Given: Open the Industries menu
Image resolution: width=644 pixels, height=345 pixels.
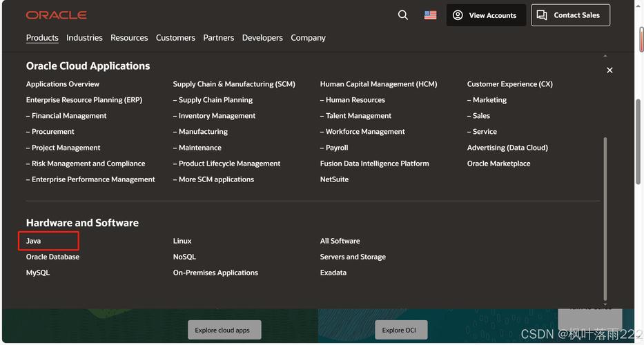Looking at the screenshot, I should click(x=84, y=38).
